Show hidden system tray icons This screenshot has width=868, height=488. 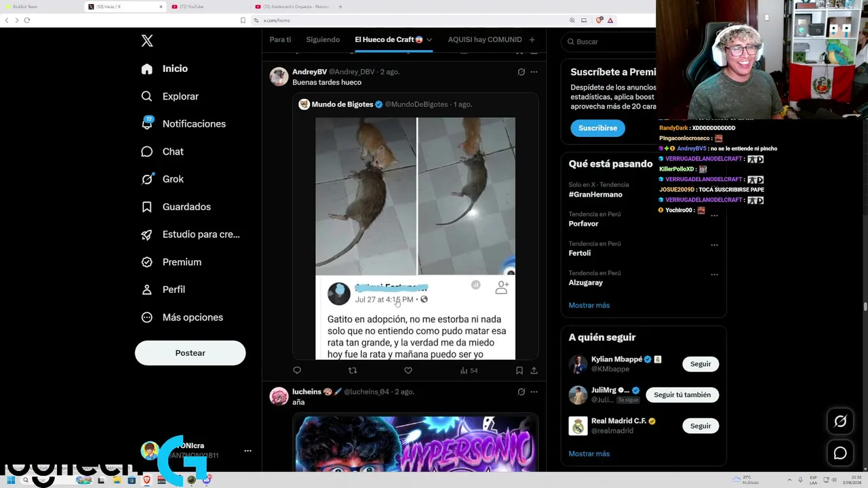[788, 480]
